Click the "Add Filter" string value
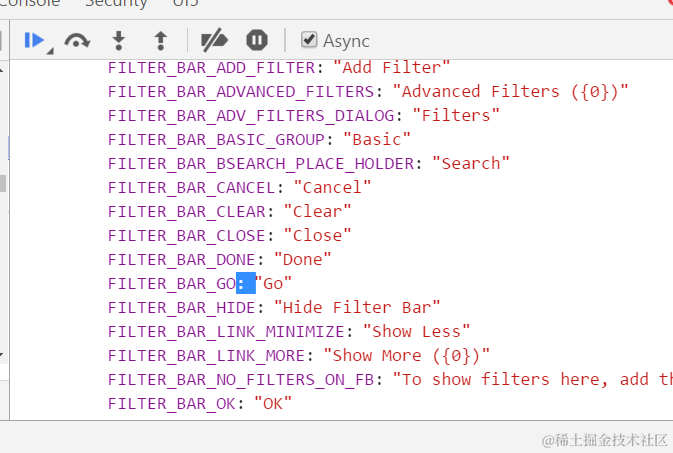 click(x=391, y=68)
